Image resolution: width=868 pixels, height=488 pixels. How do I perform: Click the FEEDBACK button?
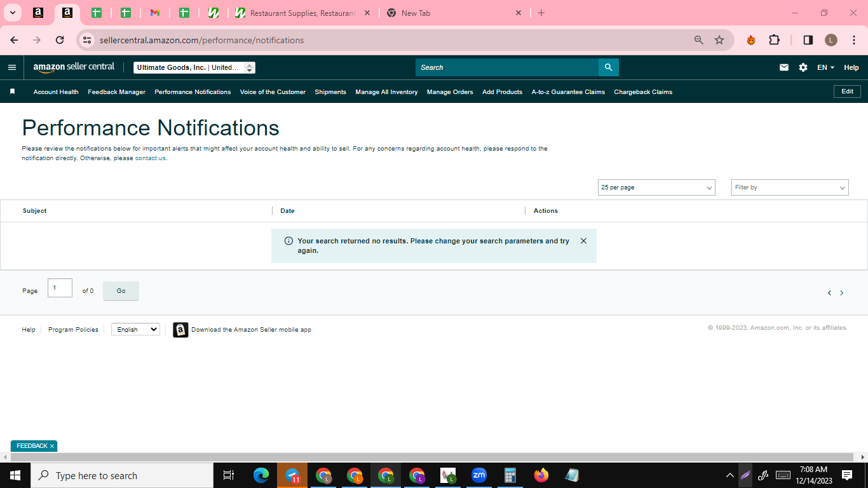point(32,446)
